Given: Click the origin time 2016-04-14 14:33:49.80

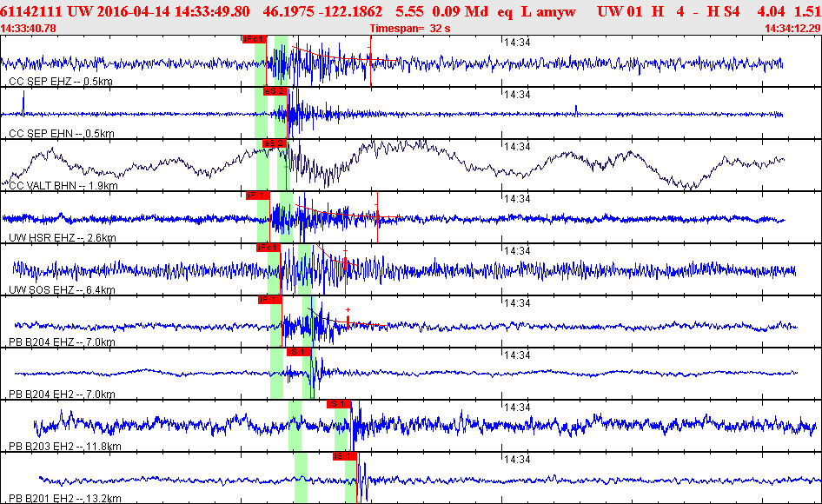Looking at the screenshot, I should (173, 11).
